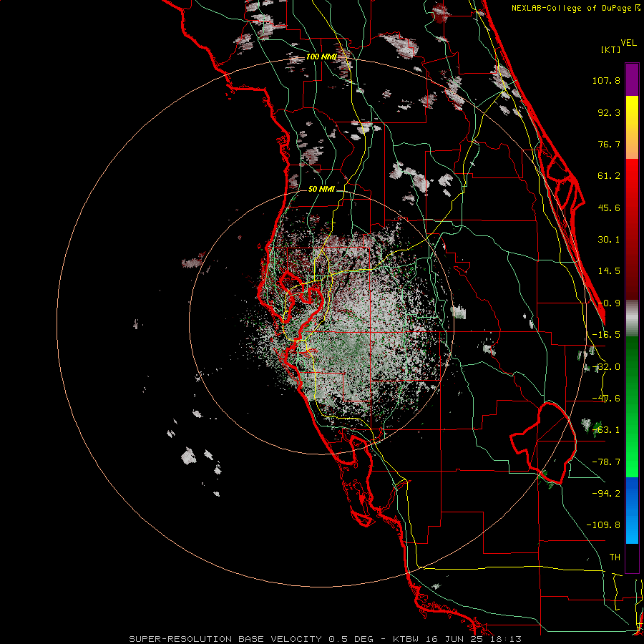Click the -32.0 velocity scale value
This screenshot has height=644, width=644.
[606, 367]
